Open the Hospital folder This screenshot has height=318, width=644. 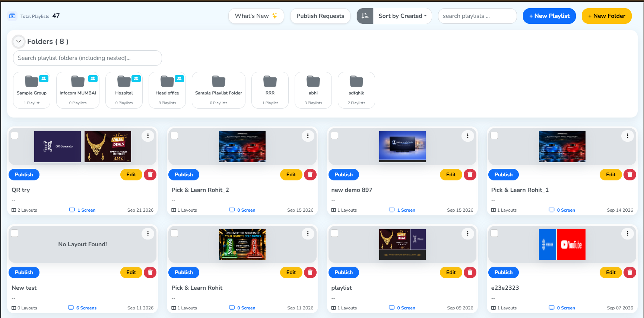pos(124,90)
